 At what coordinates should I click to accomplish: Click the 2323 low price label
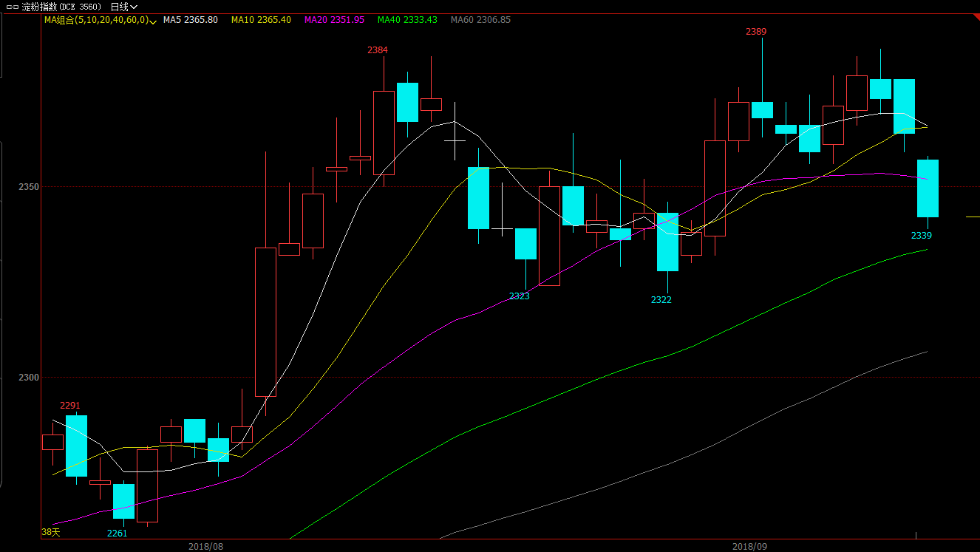[520, 296]
